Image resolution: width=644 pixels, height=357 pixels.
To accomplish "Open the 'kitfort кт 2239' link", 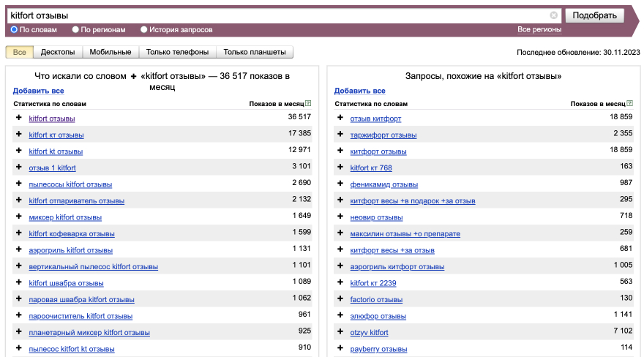I will point(373,283).
